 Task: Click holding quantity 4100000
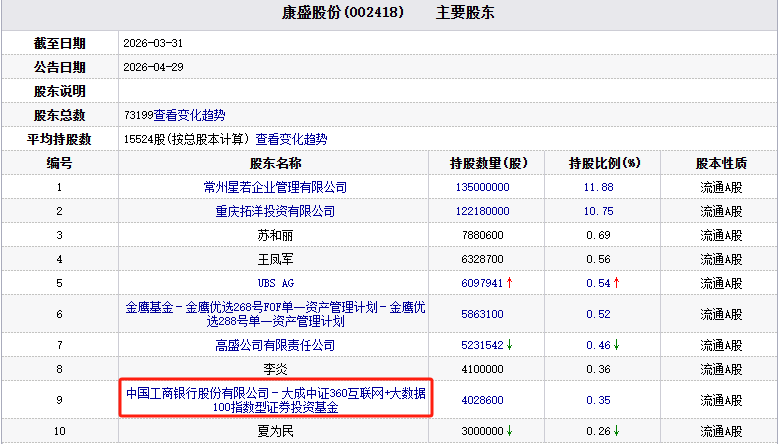click(482, 369)
